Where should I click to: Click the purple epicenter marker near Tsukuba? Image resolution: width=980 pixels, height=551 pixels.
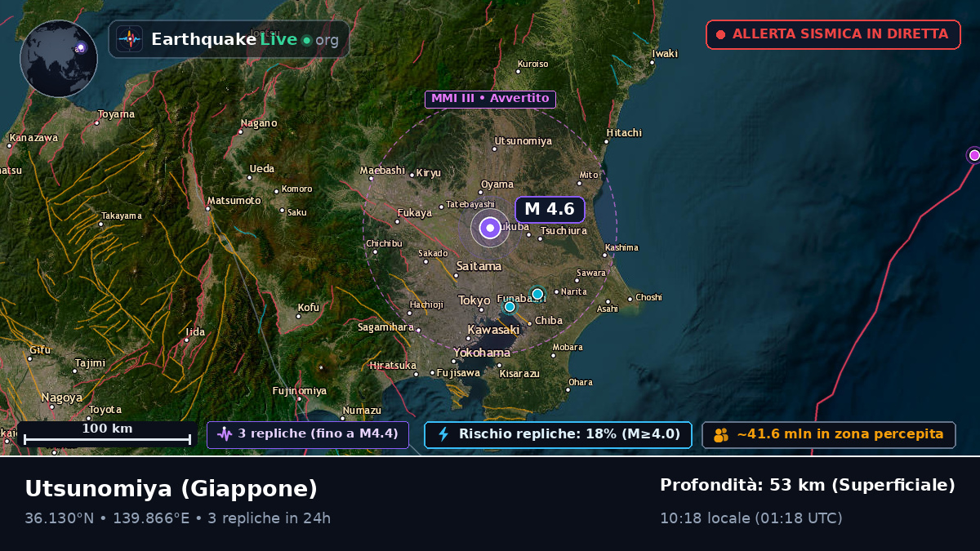pyautogui.click(x=490, y=229)
